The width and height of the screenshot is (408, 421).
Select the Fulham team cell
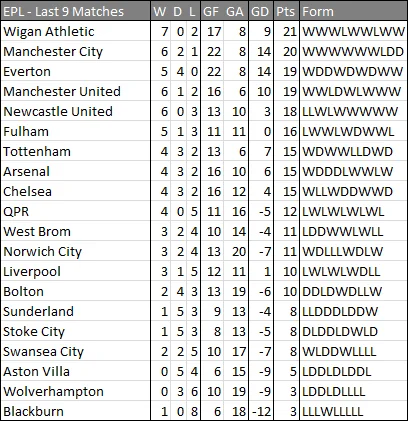75,132
